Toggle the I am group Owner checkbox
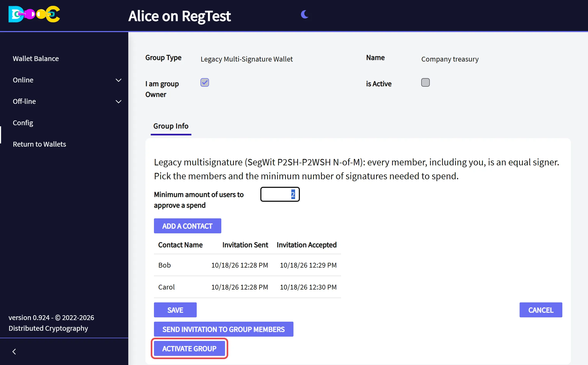The image size is (588, 365). point(205,82)
